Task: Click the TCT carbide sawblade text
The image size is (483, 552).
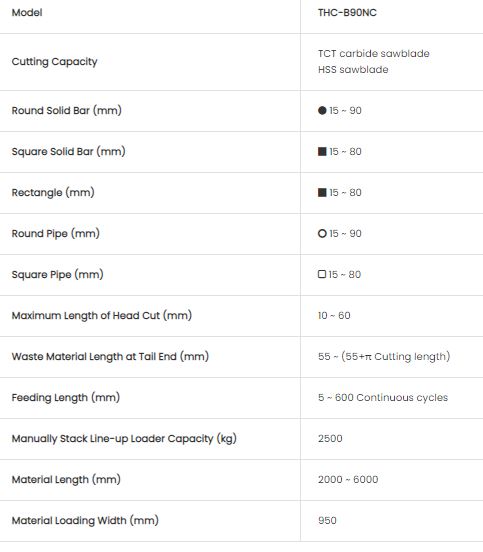Action: click(374, 54)
